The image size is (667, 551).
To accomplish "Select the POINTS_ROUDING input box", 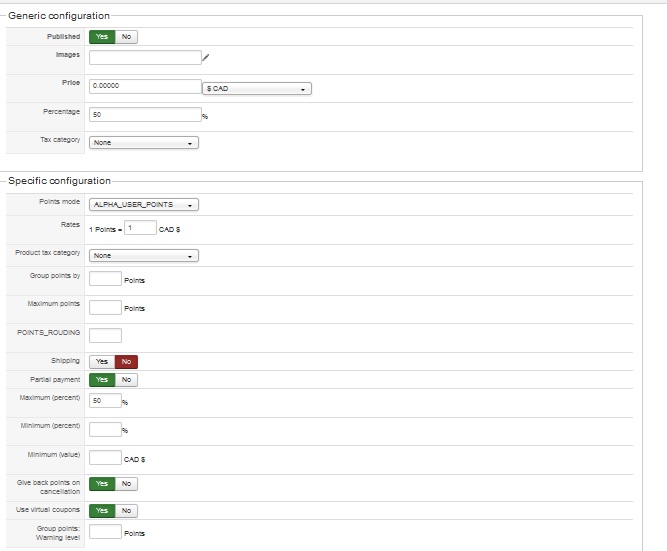I will 105,336.
